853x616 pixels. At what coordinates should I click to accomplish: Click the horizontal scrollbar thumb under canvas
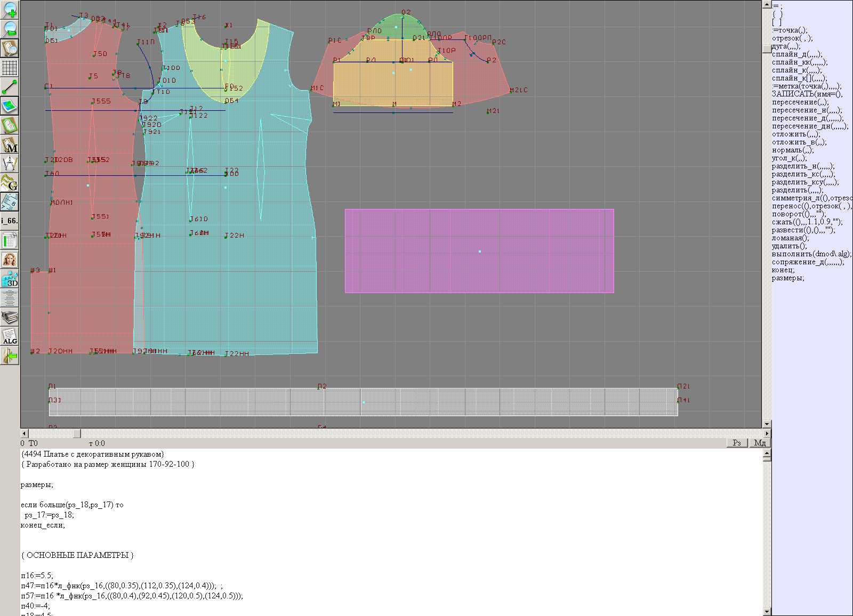tap(77, 434)
